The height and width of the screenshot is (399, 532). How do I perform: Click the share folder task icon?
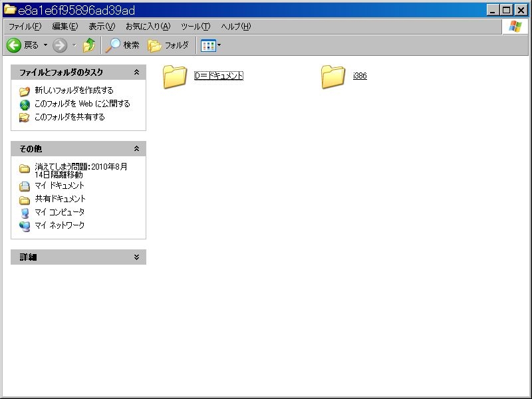24,118
